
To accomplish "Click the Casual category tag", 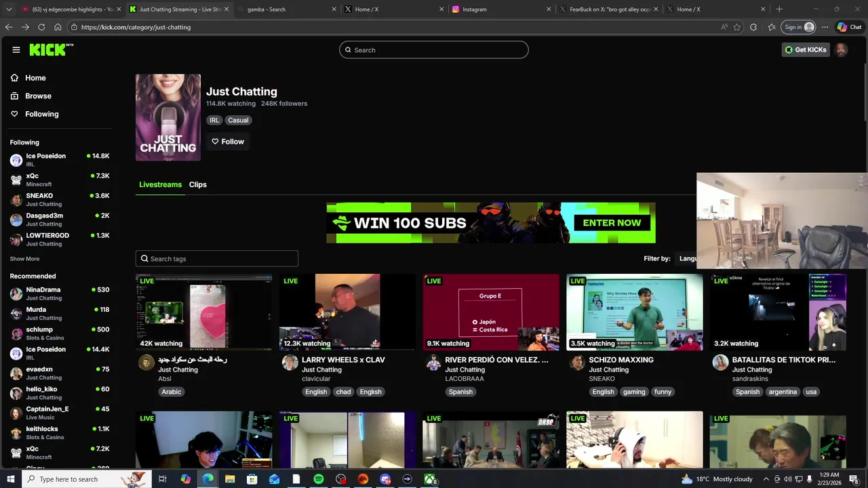I will click(238, 120).
